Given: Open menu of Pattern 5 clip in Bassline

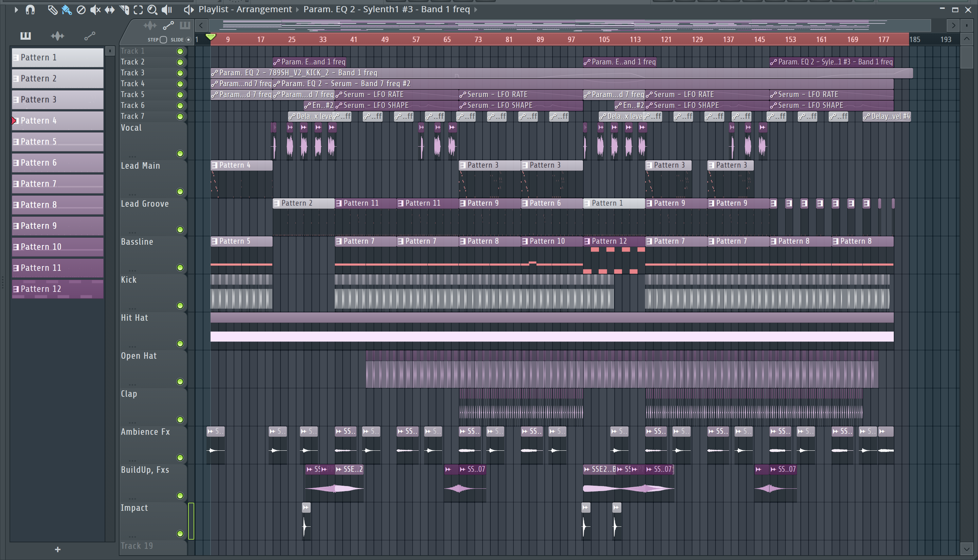Looking at the screenshot, I should 214,242.
